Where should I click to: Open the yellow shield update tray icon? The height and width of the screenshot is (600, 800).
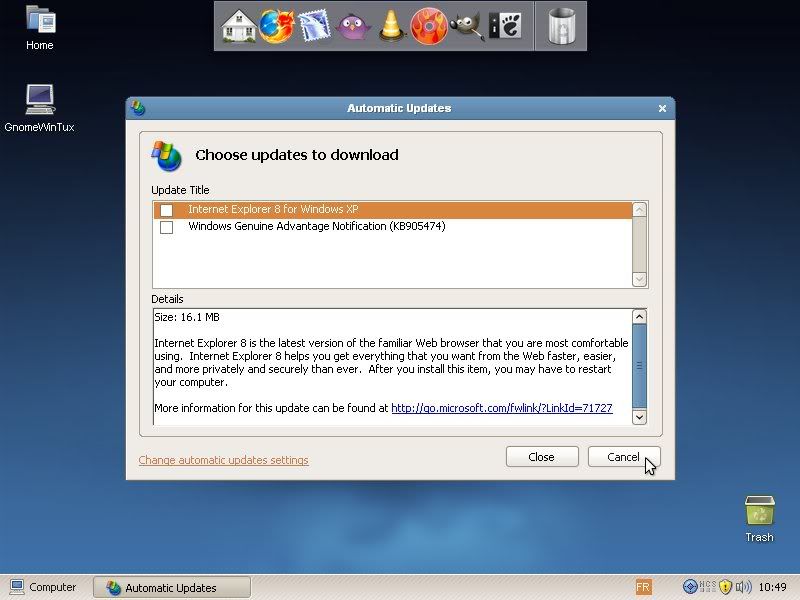pyautogui.click(x=725, y=587)
